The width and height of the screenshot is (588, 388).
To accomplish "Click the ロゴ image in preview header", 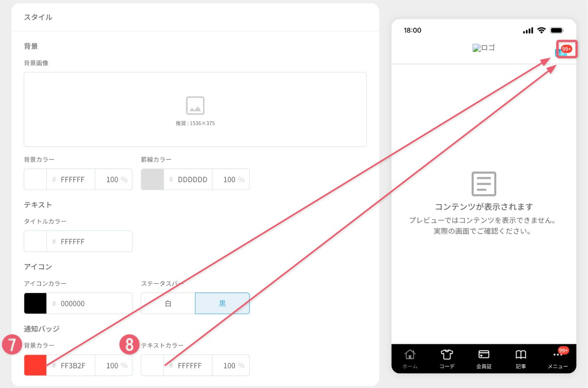I will pos(484,48).
